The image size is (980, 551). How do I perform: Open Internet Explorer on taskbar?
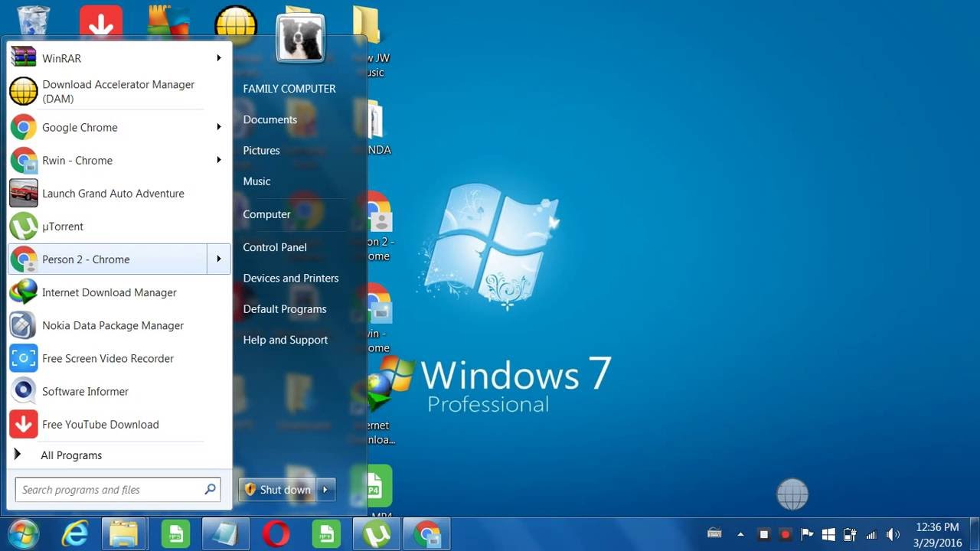(x=75, y=533)
